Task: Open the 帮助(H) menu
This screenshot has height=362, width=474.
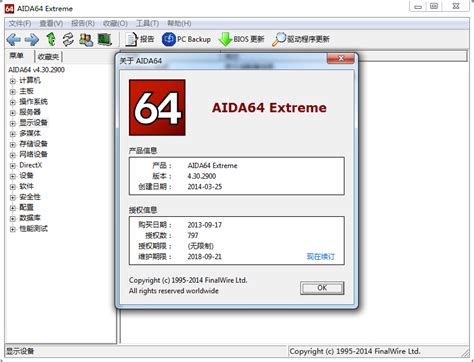Action: click(x=179, y=23)
